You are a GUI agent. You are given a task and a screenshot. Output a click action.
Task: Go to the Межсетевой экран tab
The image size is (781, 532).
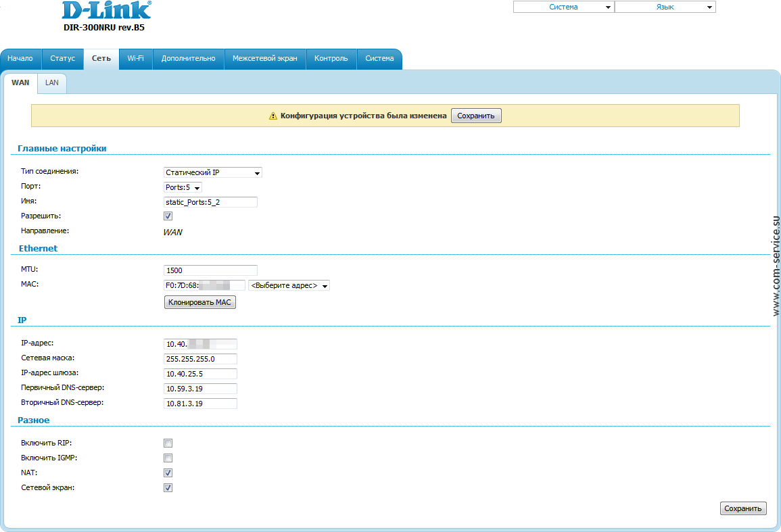tap(264, 59)
